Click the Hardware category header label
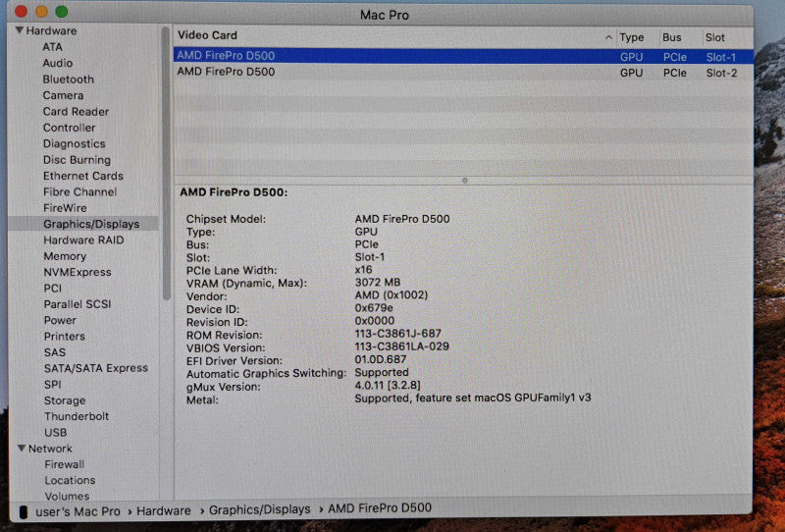 pos(51,30)
